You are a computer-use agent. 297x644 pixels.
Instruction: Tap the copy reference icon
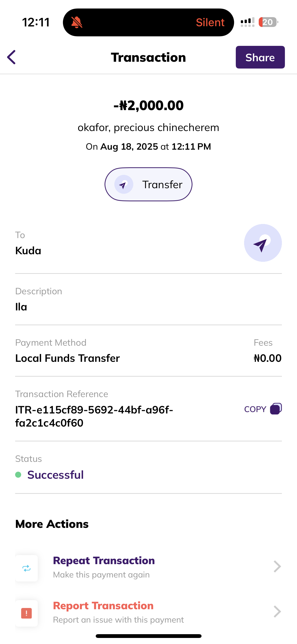coord(276,409)
